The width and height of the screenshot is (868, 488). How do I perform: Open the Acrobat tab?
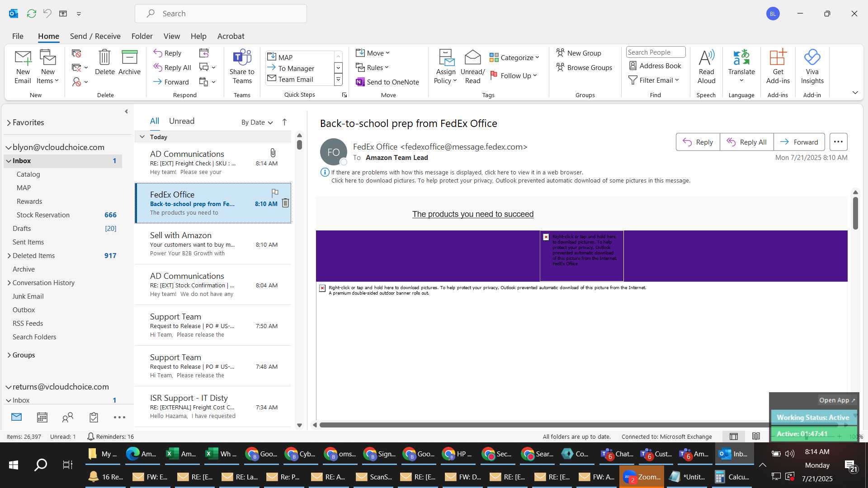tap(231, 36)
